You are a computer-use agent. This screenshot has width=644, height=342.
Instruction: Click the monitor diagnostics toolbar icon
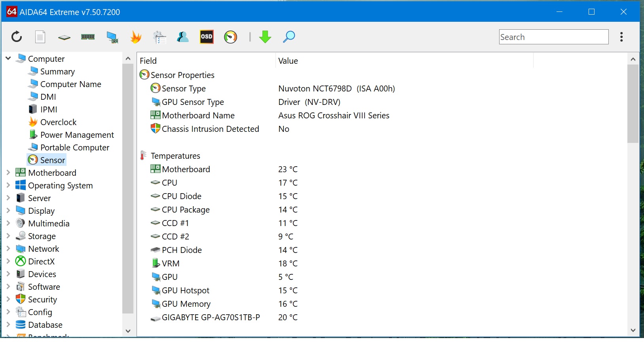click(112, 37)
